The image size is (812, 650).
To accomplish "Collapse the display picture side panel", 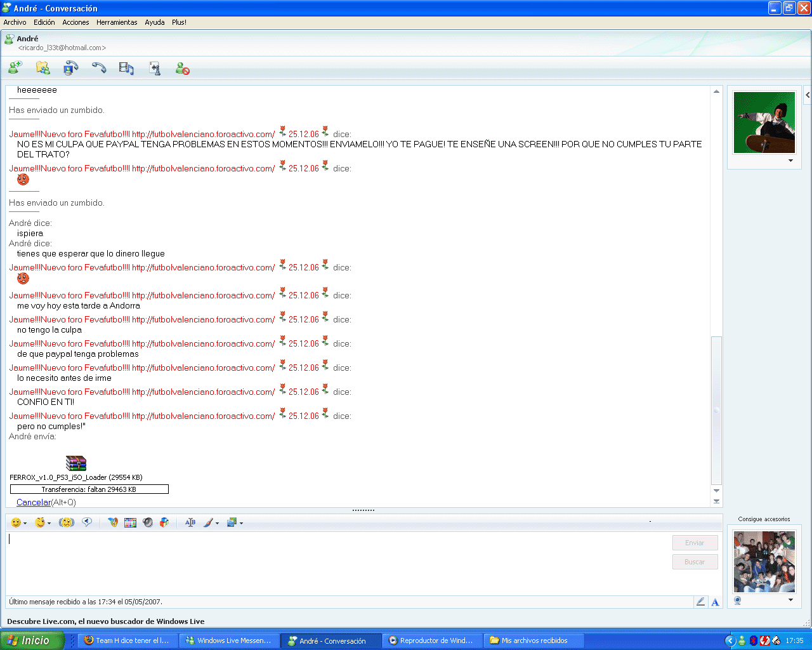I will pyautogui.click(x=808, y=95).
